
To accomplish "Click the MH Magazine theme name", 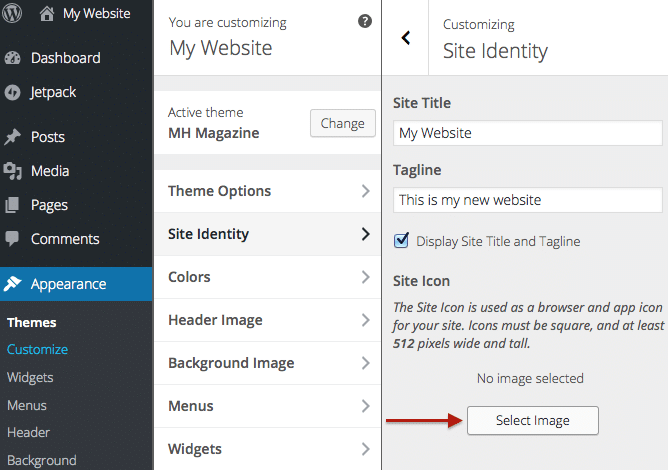I will (213, 133).
